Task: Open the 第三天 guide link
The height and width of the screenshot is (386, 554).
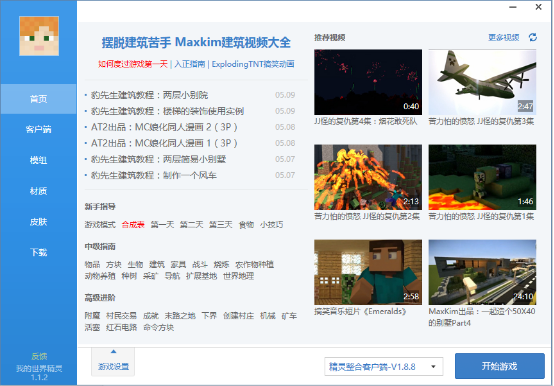Action: point(220,225)
